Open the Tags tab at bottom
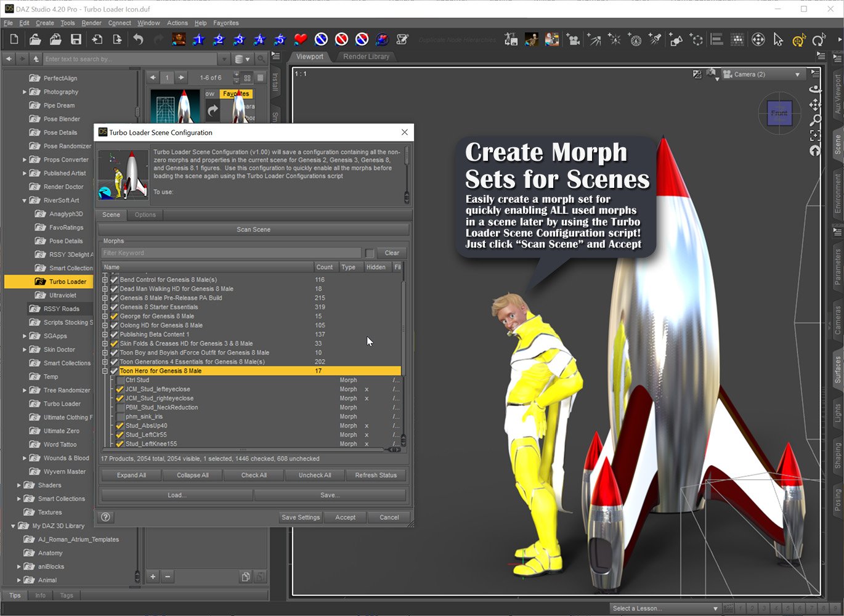The width and height of the screenshot is (844, 616). tap(67, 595)
